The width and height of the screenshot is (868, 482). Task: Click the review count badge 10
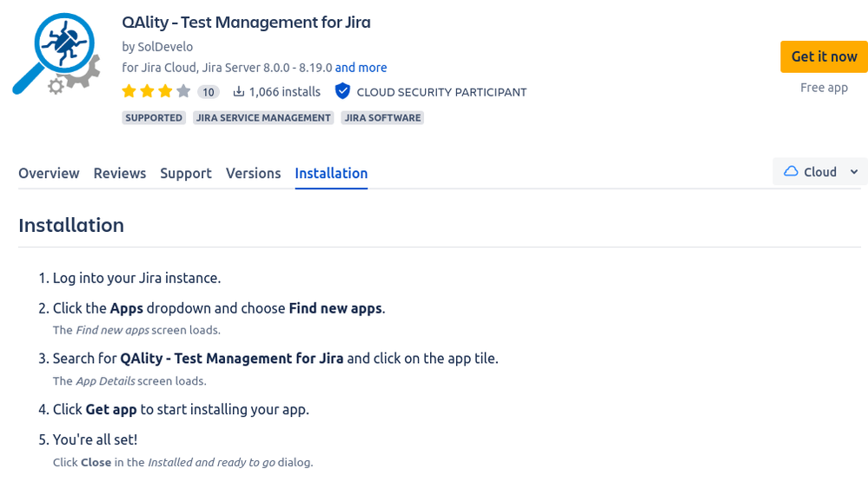(x=209, y=92)
